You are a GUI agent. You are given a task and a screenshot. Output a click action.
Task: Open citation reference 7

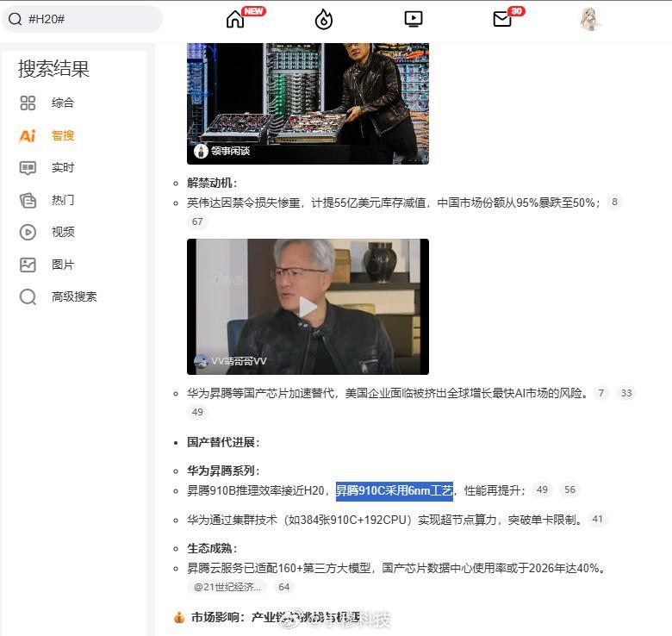[x=600, y=393]
